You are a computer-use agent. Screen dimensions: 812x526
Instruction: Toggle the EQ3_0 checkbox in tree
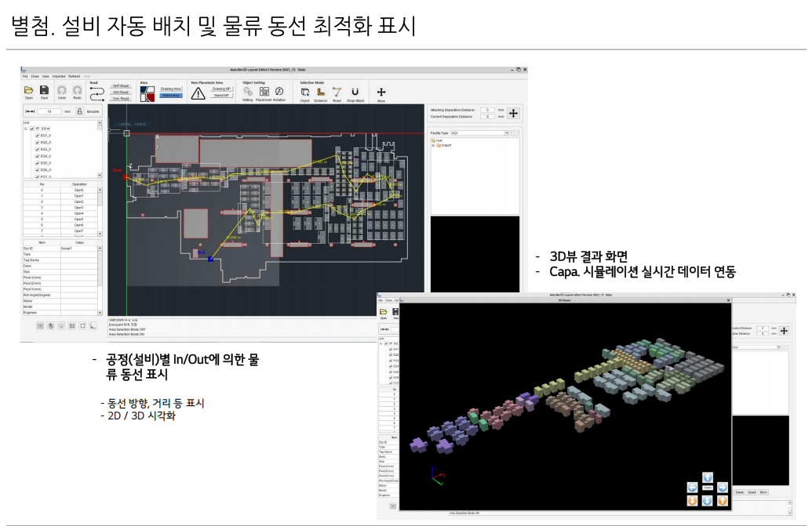coord(38,149)
